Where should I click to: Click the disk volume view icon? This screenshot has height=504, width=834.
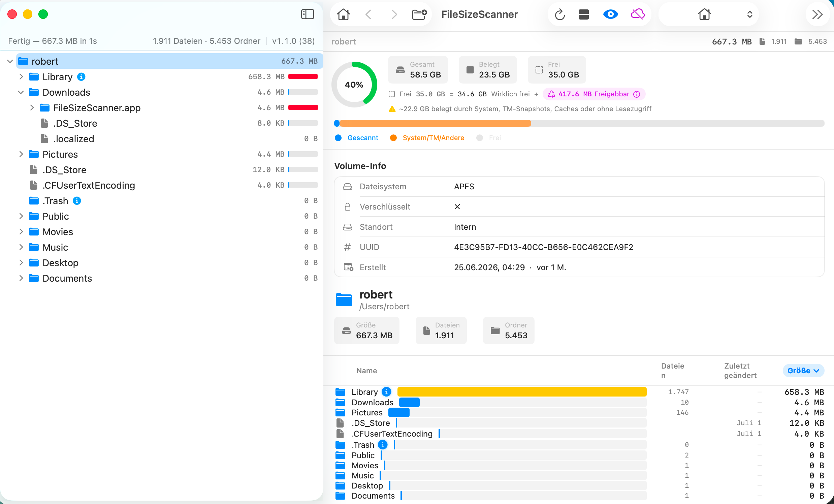pos(584,14)
